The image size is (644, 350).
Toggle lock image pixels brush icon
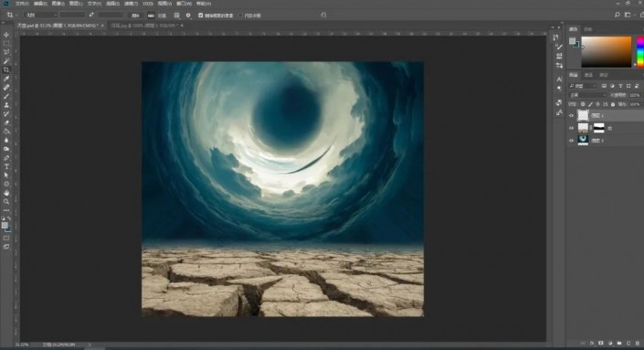(590, 104)
